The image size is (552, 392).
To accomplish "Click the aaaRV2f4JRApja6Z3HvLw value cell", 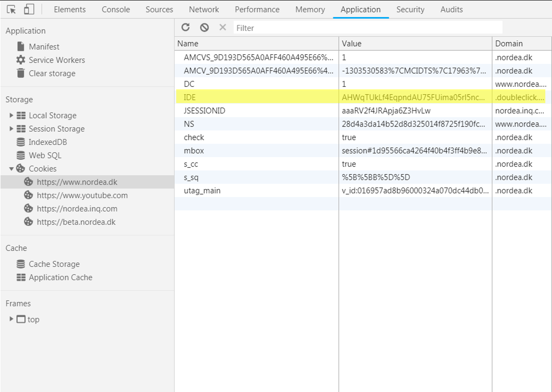I will (415, 111).
